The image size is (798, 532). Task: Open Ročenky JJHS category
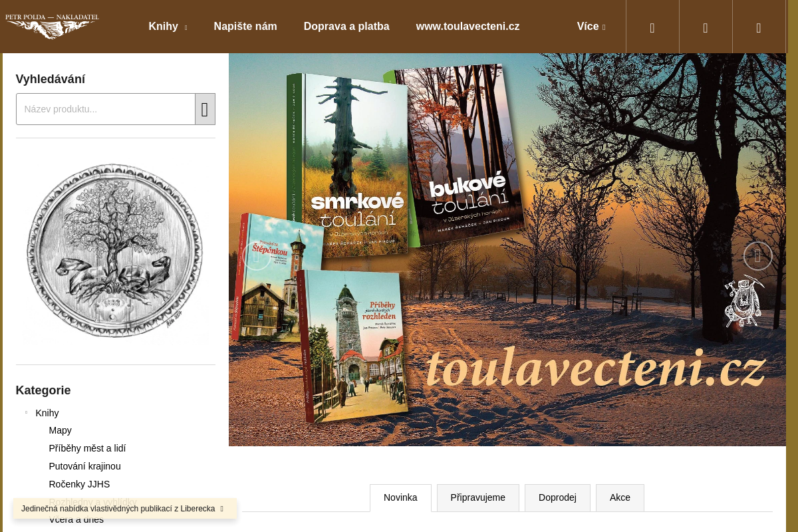click(x=79, y=484)
